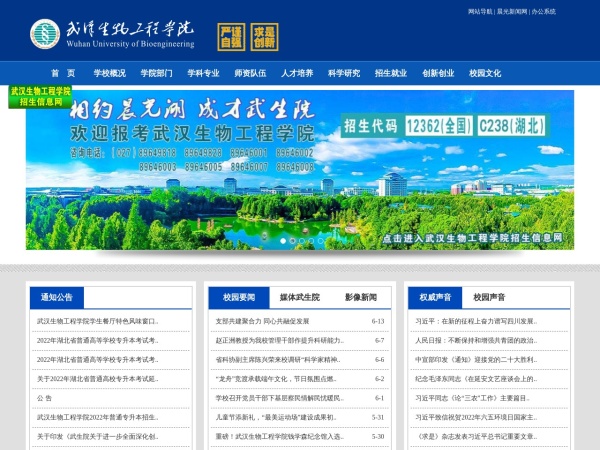
Task: Open 学院部门 menu item
Action: pyautogui.click(x=157, y=73)
